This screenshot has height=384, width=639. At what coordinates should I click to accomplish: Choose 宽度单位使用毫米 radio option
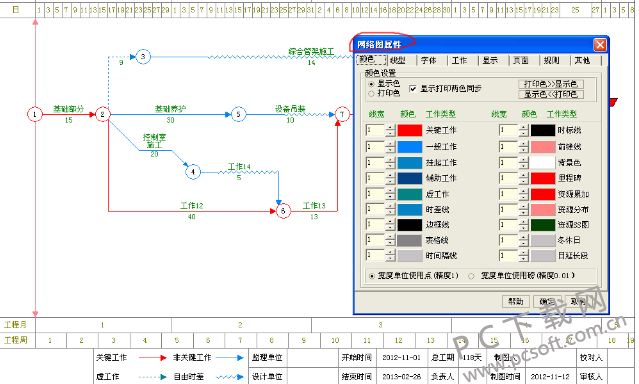point(471,276)
